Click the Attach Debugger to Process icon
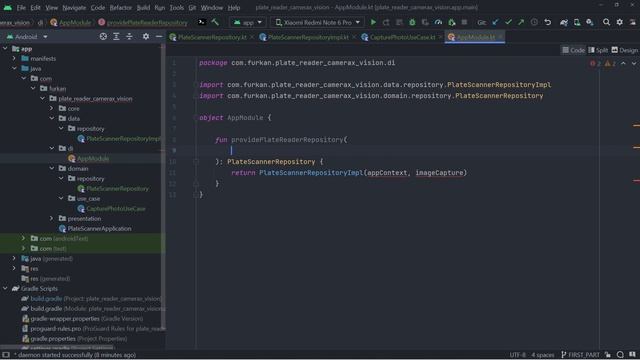The image size is (640, 360). (451, 22)
